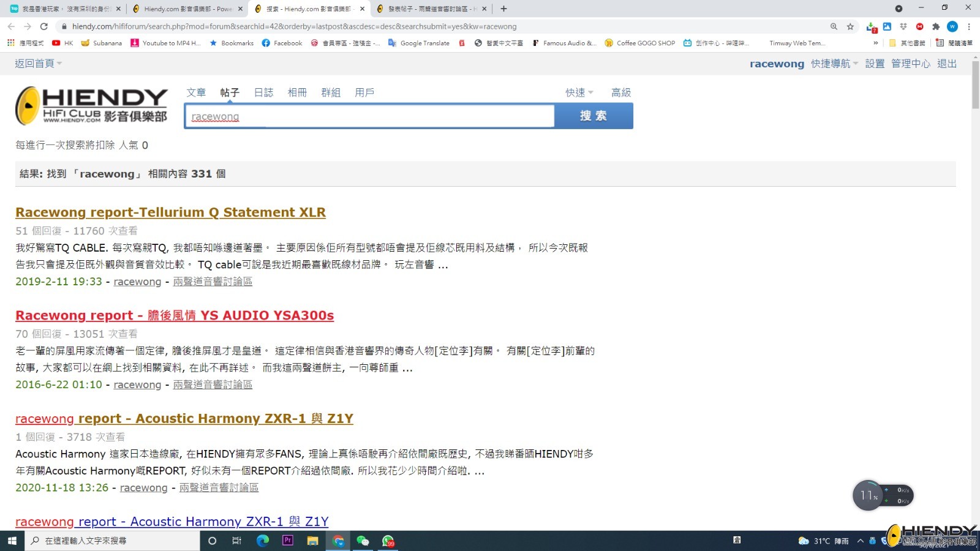Click the page vertical scrollbar
The width and height of the screenshot is (980, 551).
pos(975,294)
